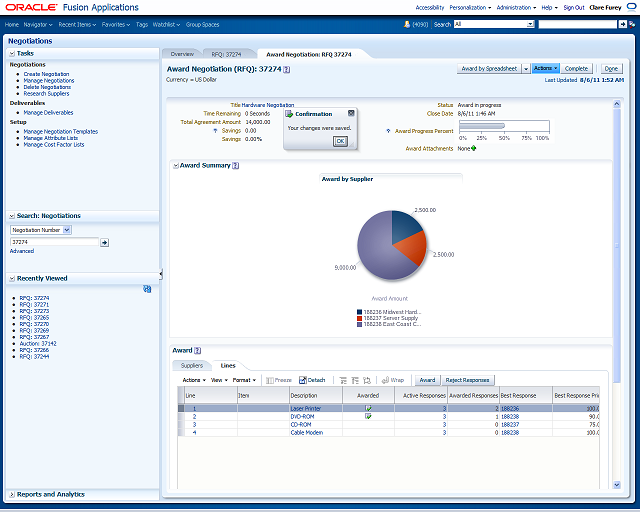Click the second tree collapse toolbar icon
The image size is (640, 512).
pyautogui.click(x=355, y=381)
